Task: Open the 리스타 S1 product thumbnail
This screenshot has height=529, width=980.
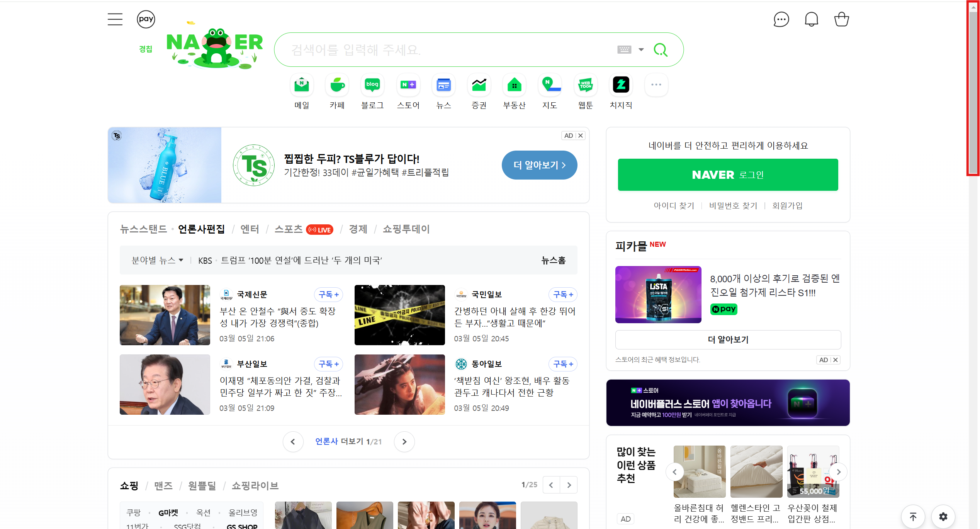Action: click(x=658, y=295)
